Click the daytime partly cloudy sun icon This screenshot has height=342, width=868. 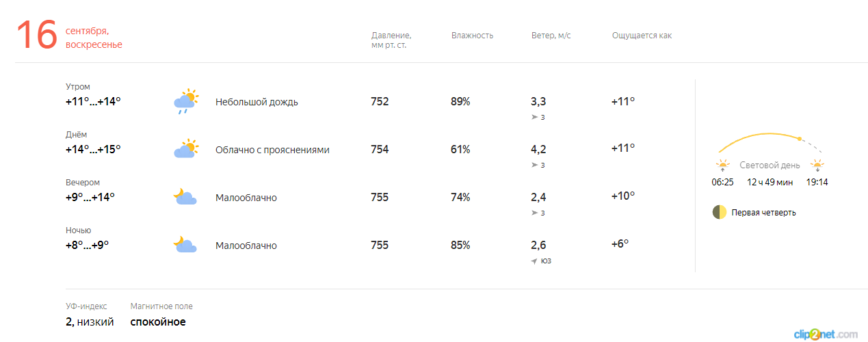(x=185, y=149)
